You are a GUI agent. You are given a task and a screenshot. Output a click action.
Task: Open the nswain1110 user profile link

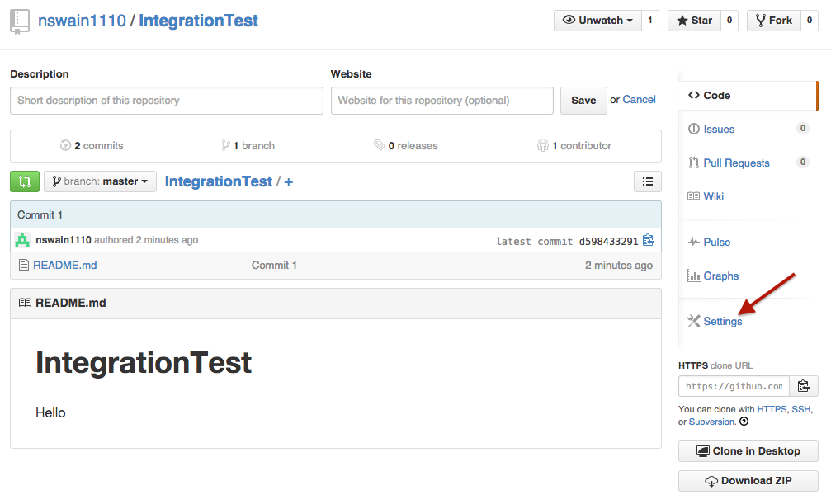click(x=83, y=21)
